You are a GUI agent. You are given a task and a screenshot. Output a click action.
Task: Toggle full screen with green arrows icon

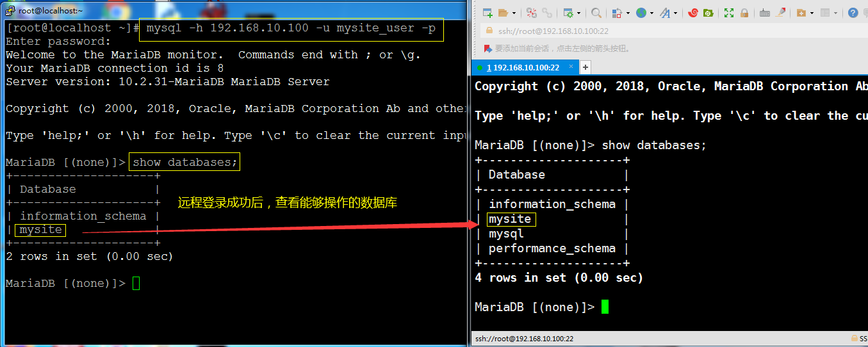729,13
